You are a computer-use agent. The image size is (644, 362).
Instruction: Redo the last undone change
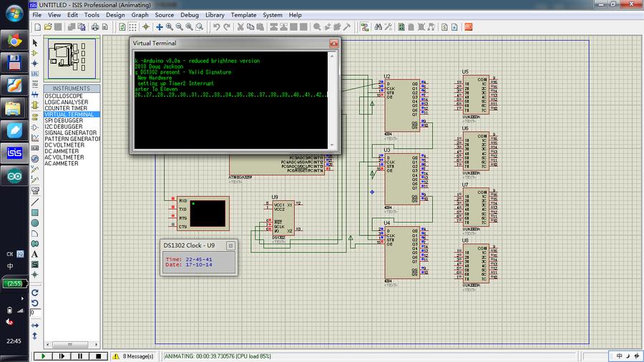[x=226, y=27]
